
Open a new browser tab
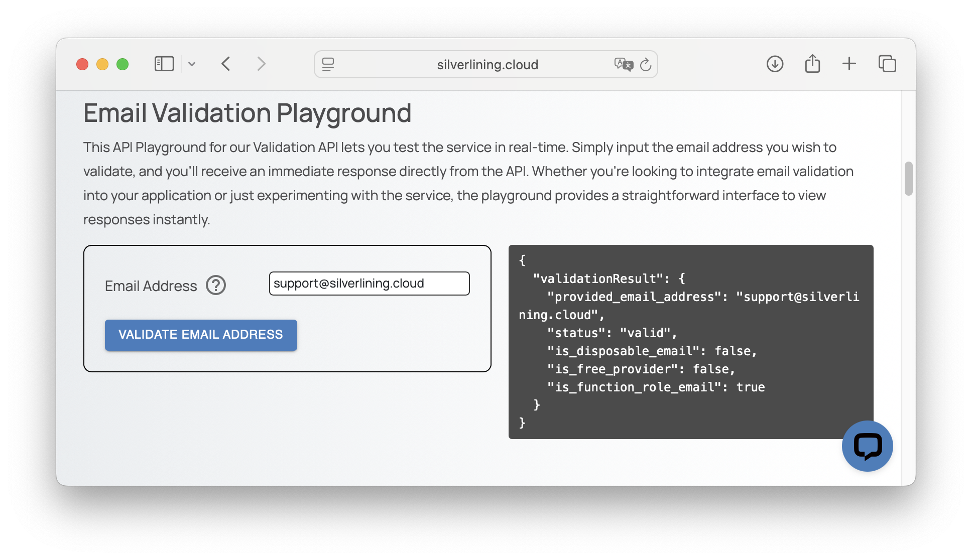coord(849,64)
